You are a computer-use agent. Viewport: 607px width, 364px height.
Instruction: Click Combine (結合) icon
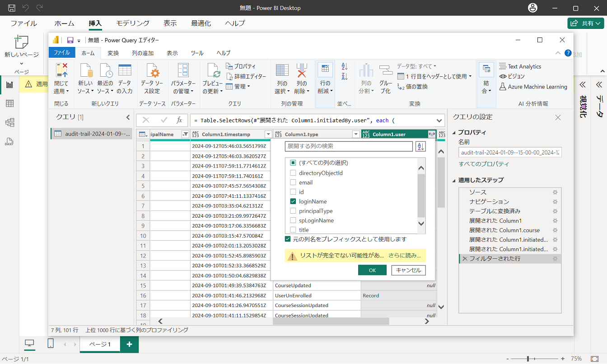pyautogui.click(x=486, y=70)
